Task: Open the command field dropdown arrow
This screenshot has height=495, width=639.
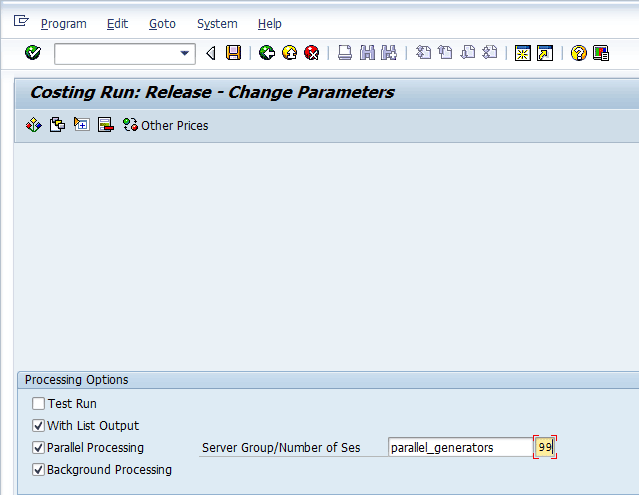Action: [185, 53]
